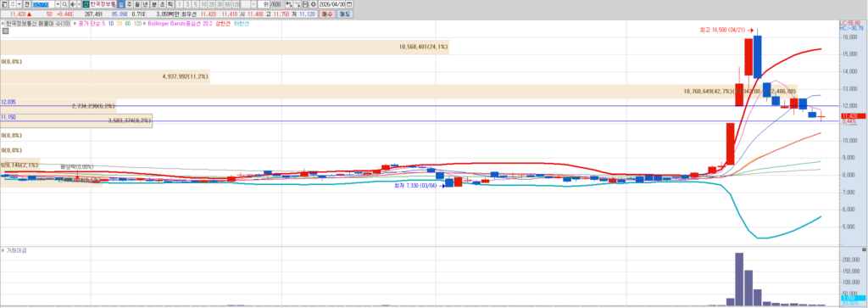This screenshot has width=868, height=308.
Task: Click the line drawing tool icon
Action: 297,4
